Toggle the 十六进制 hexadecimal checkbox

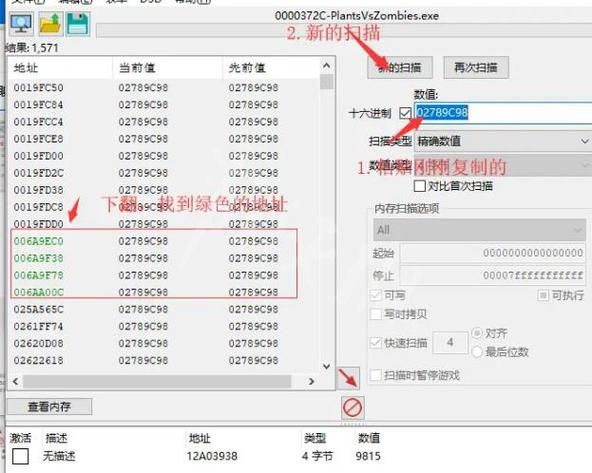pos(405,113)
